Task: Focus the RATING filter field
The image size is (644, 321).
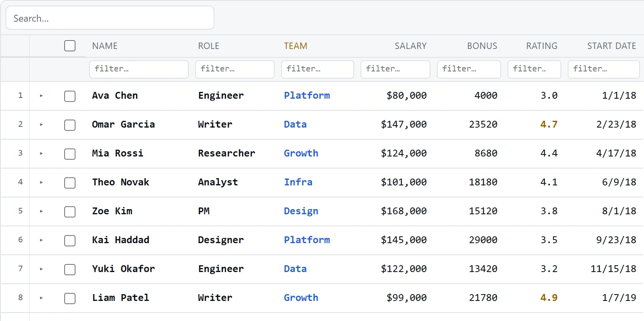Action: [x=534, y=69]
